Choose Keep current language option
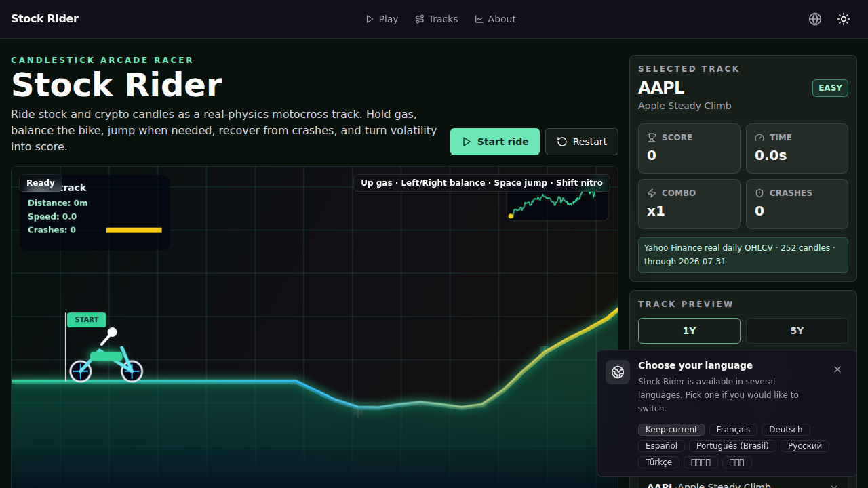The height and width of the screenshot is (488, 868). pos(671,430)
